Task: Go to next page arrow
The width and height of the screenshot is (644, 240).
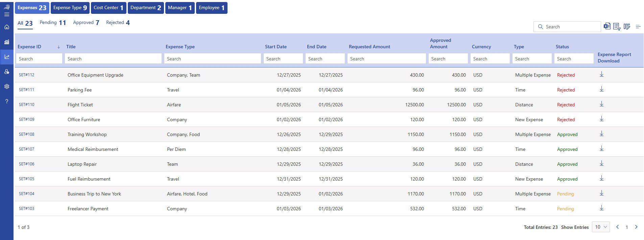Action: [x=636, y=227]
